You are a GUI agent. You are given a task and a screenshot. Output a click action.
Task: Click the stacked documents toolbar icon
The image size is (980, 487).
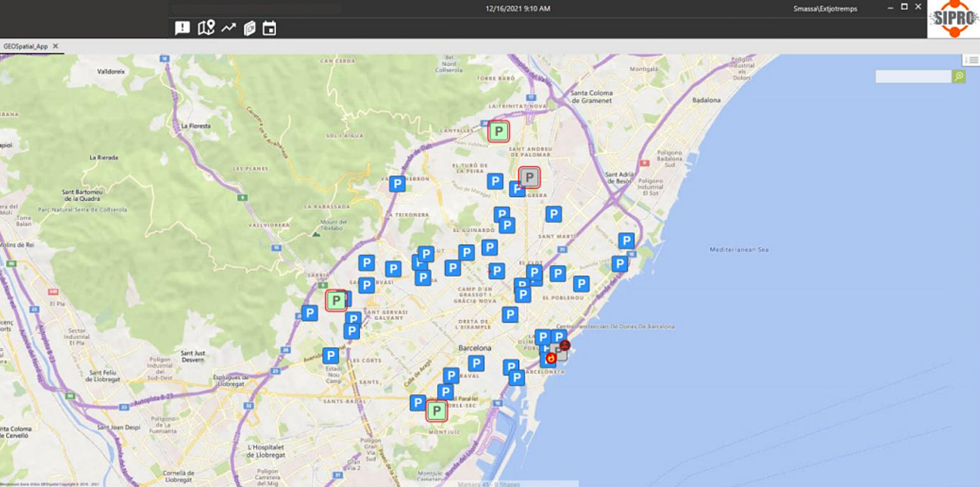[249, 28]
